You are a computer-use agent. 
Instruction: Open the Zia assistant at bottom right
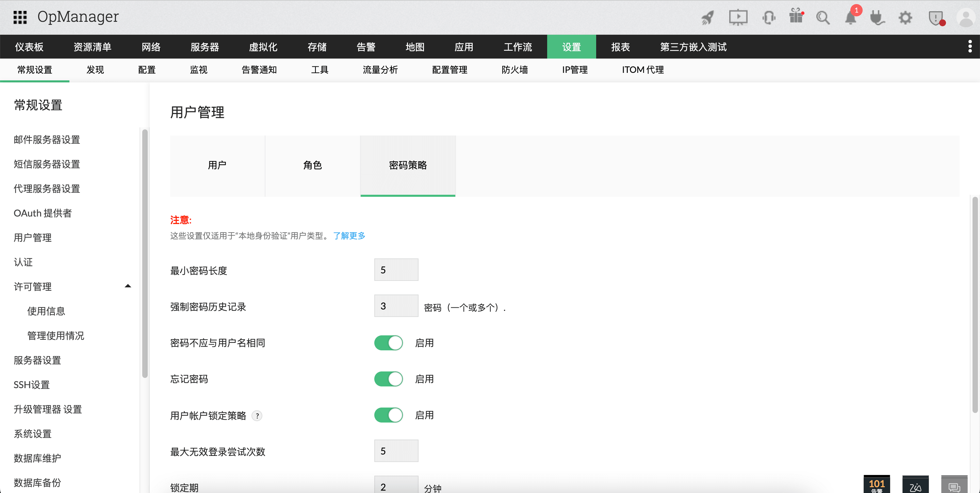coord(916,486)
